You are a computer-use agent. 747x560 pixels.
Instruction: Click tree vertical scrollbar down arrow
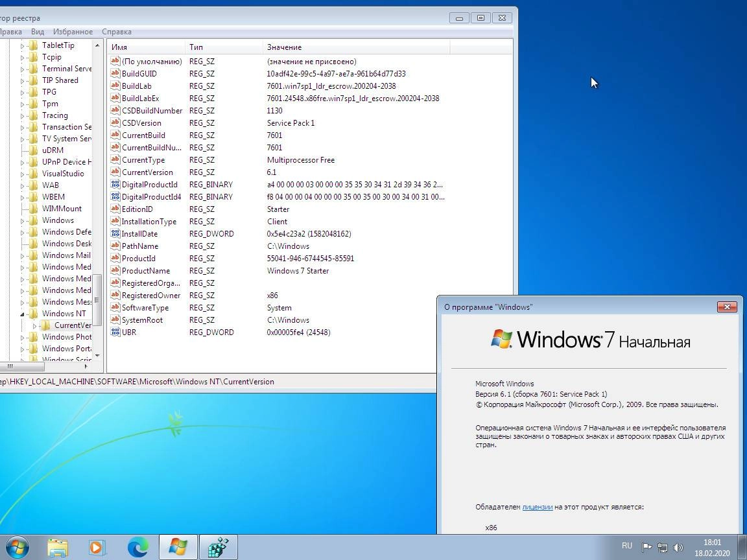pos(97,355)
